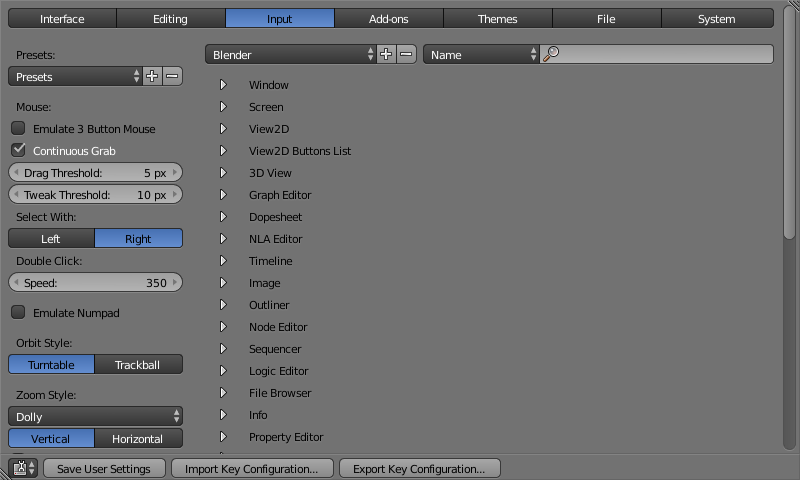This screenshot has width=800, height=480.
Task: Expand the 3D View keymap section
Action: click(x=224, y=173)
